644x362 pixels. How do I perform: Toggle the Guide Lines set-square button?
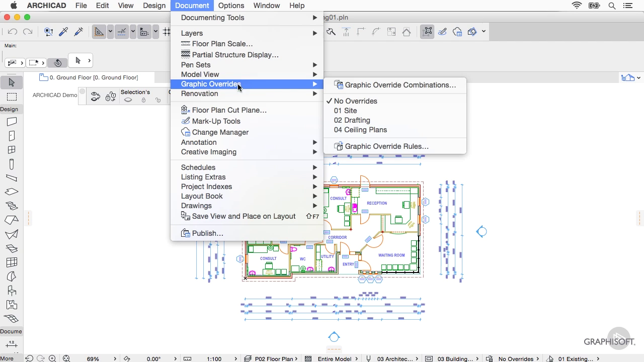pyautogui.click(x=99, y=32)
